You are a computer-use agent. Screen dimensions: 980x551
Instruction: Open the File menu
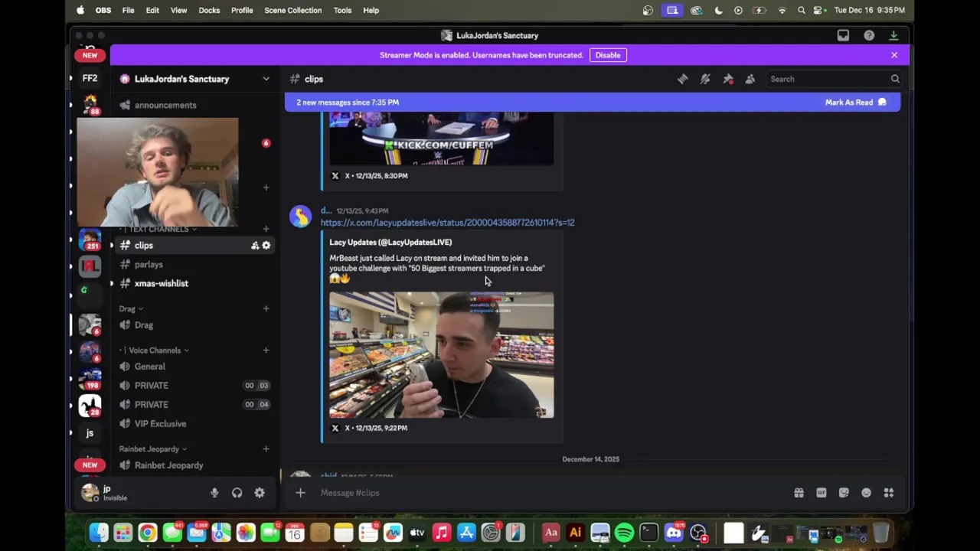pyautogui.click(x=129, y=10)
